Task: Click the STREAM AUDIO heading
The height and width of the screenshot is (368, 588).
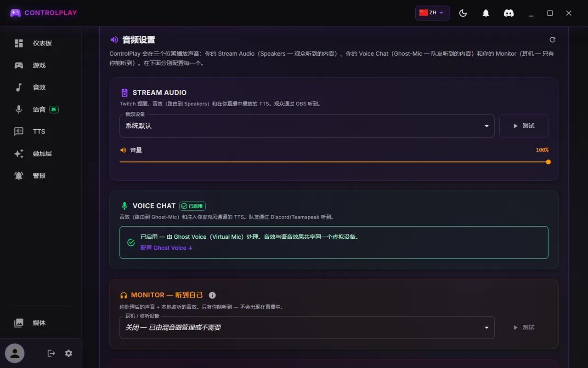Action: [159, 92]
